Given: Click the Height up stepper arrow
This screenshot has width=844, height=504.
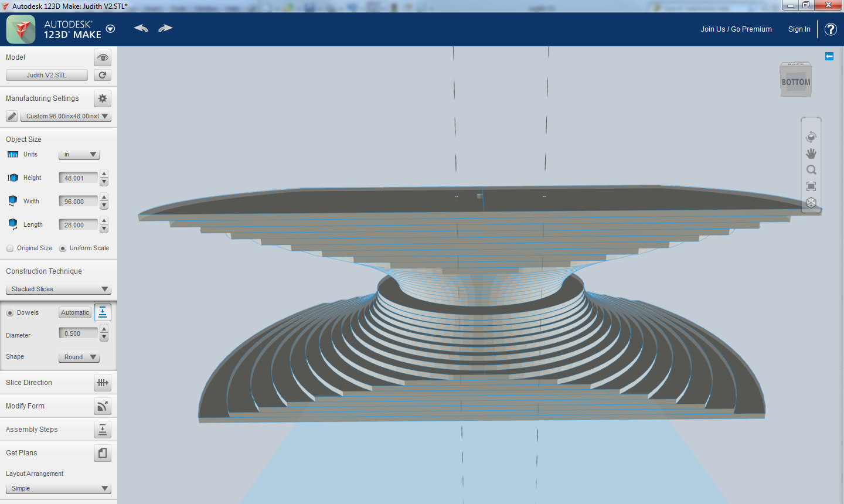Looking at the screenshot, I should point(104,174).
